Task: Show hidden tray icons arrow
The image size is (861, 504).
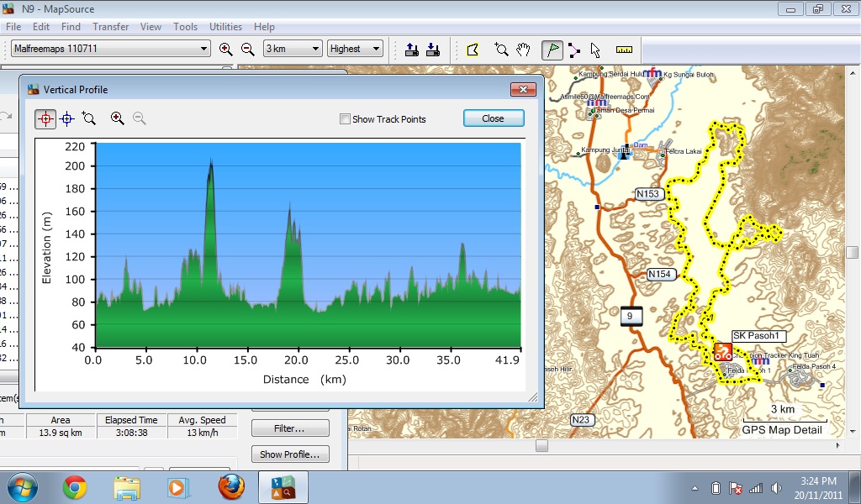Action: tap(695, 488)
